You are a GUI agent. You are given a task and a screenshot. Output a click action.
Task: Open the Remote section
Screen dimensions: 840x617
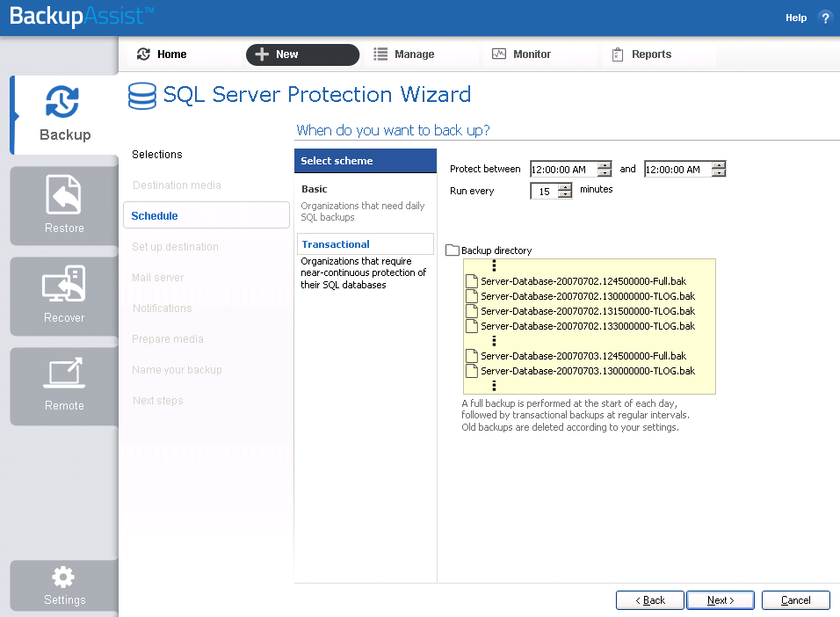click(64, 386)
